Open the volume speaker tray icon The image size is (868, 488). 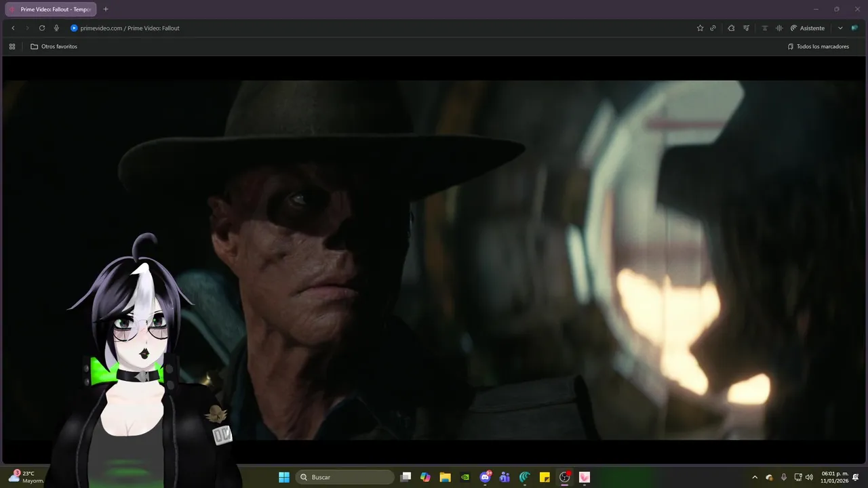tap(809, 477)
